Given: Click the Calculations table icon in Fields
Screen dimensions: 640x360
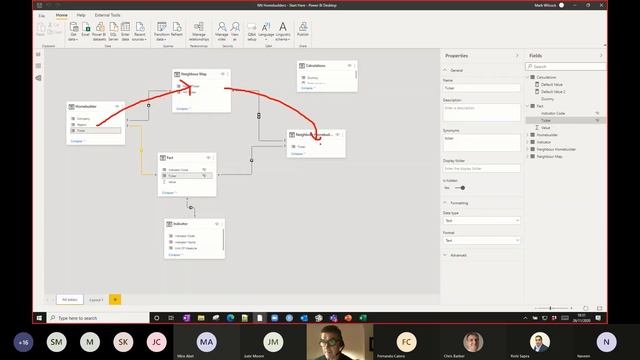Looking at the screenshot, I should point(533,77).
